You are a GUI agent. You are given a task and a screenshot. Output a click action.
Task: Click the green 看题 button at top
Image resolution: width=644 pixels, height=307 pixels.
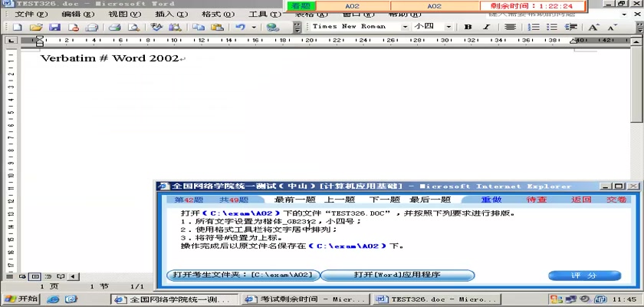point(301,6)
